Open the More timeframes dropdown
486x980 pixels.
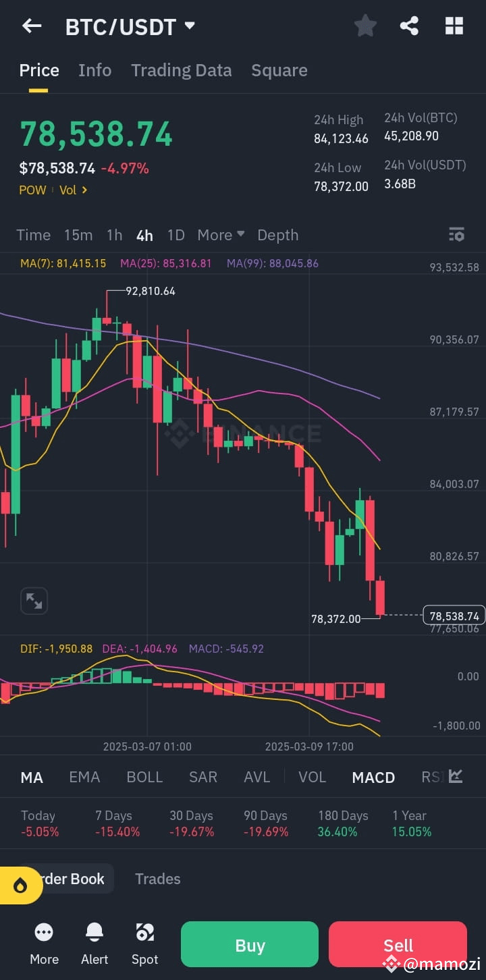tap(221, 235)
